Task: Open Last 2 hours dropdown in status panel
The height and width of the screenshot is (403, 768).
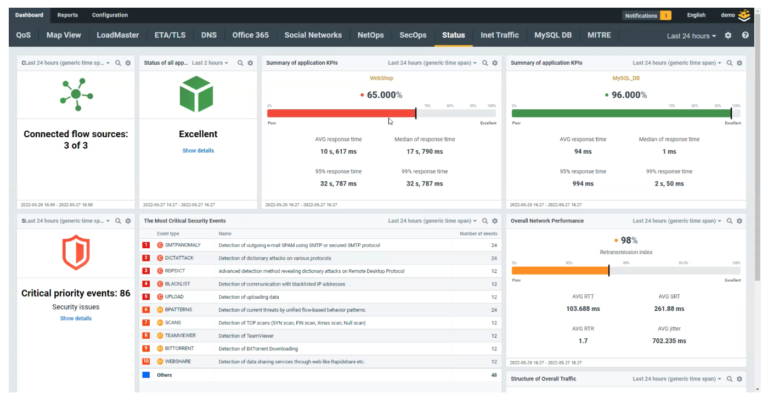Action: 210,63
